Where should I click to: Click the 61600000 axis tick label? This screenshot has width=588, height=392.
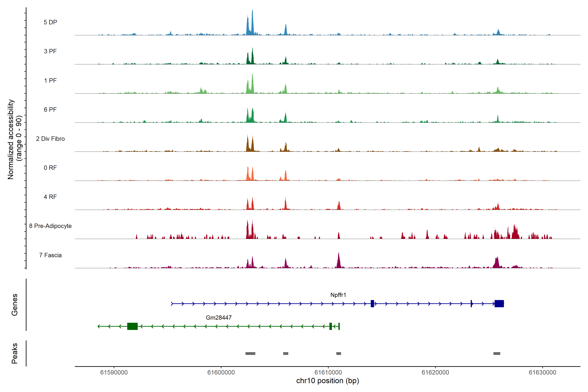click(221, 373)
